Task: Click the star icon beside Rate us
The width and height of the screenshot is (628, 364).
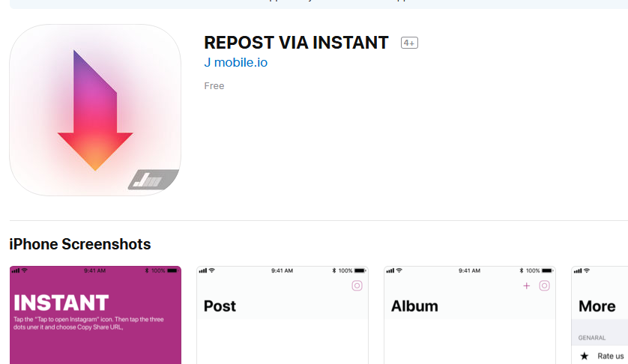Action: click(x=585, y=356)
